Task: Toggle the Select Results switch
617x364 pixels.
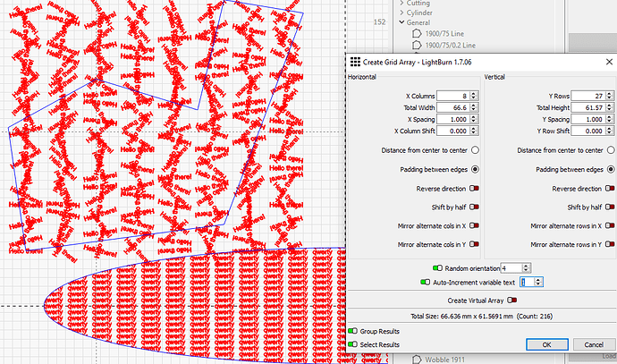Action: 352,344
